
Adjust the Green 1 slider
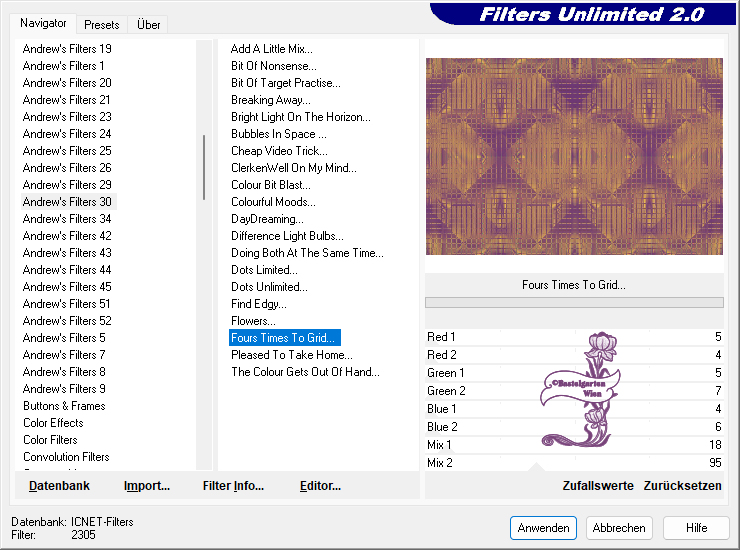click(574, 373)
